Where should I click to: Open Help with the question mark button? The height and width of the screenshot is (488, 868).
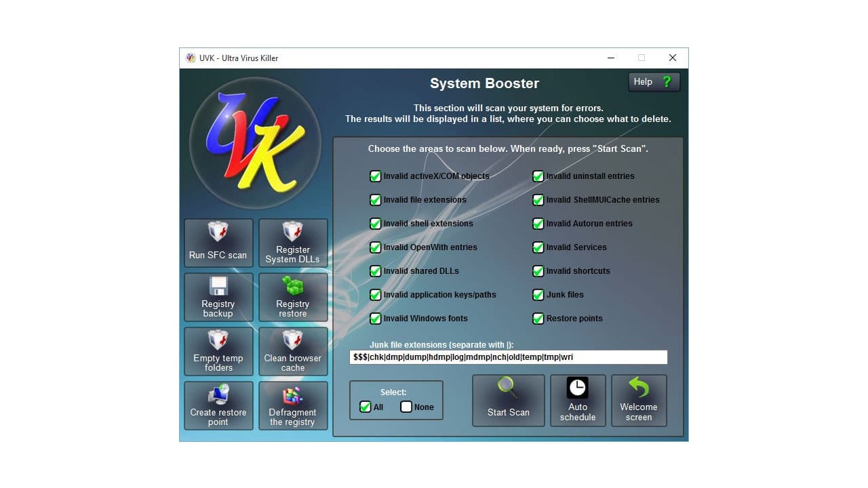(x=653, y=81)
